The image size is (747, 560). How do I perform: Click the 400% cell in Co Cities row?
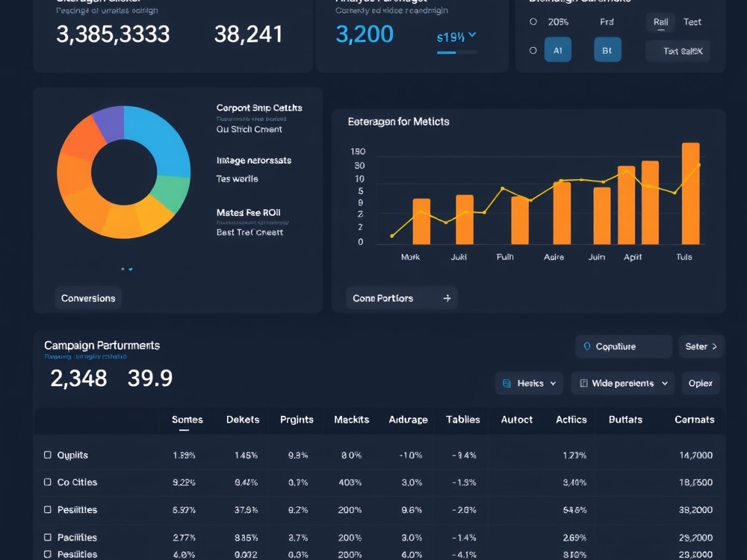pyautogui.click(x=350, y=482)
